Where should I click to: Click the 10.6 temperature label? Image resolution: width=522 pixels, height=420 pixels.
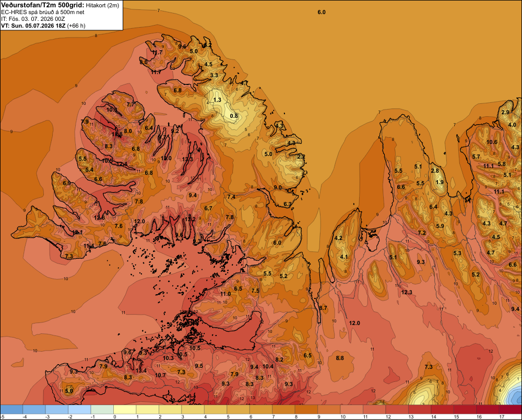click(492, 142)
